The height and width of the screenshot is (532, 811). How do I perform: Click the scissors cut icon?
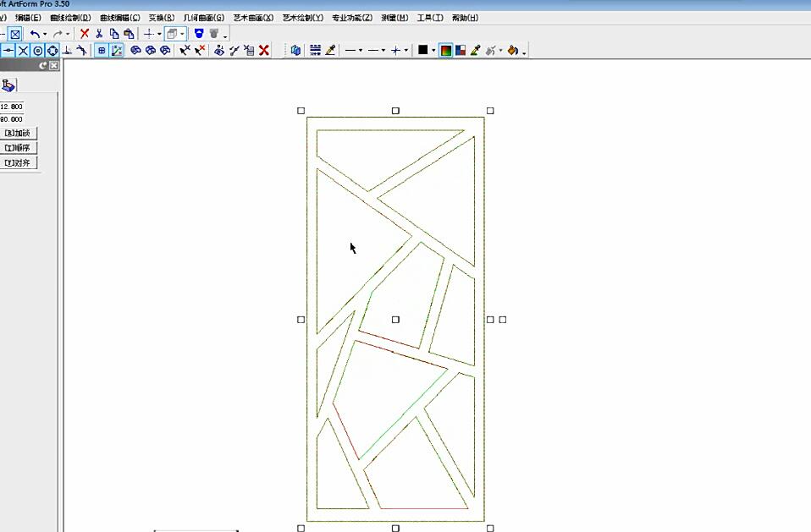click(99, 34)
